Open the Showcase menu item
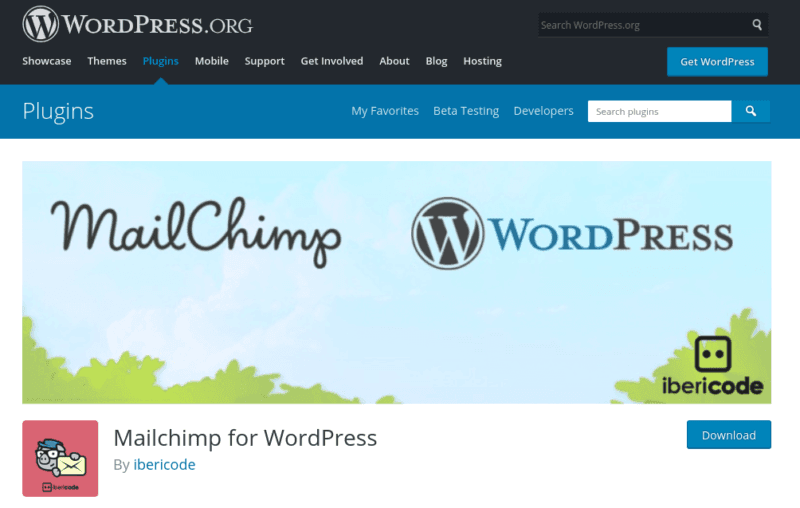Screen dimensions: 800x508 [46, 61]
